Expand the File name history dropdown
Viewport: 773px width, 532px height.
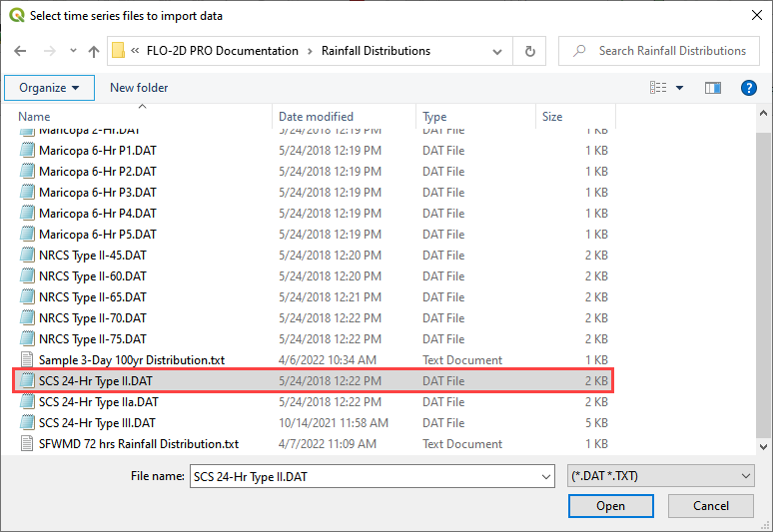tap(544, 476)
